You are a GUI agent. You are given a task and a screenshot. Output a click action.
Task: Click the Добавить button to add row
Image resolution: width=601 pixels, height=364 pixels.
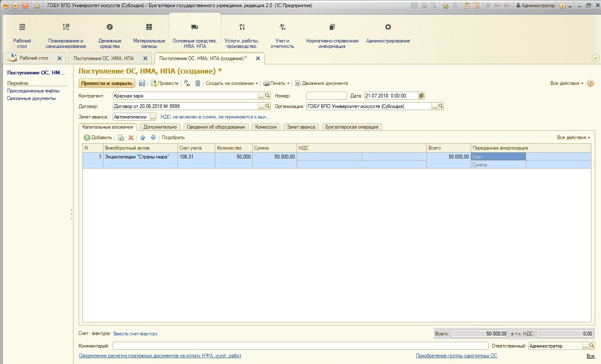98,137
